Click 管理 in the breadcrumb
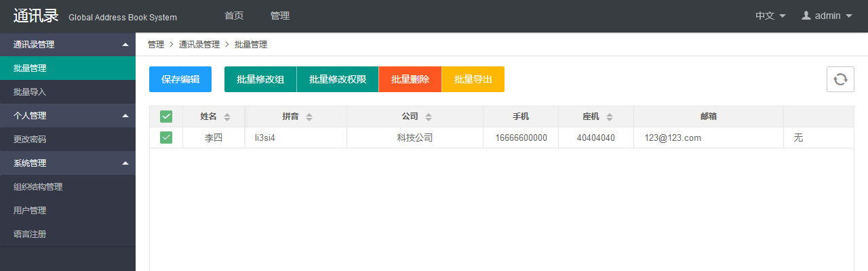 point(156,45)
